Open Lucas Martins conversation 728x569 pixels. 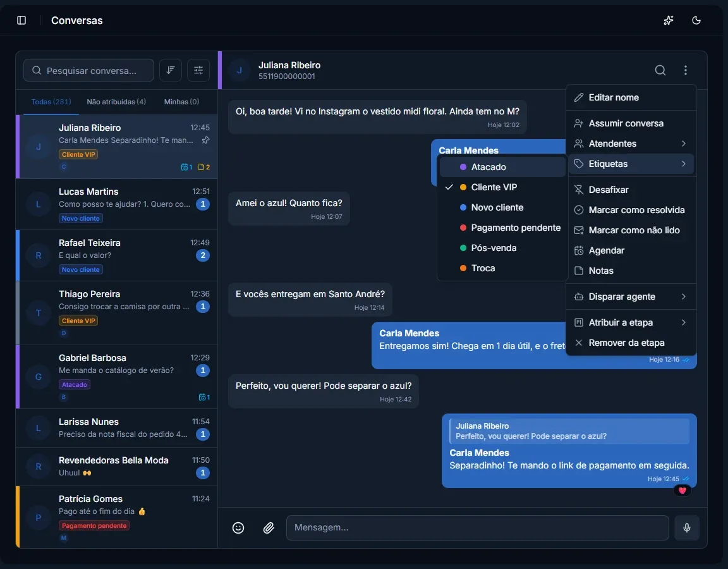[x=117, y=204]
